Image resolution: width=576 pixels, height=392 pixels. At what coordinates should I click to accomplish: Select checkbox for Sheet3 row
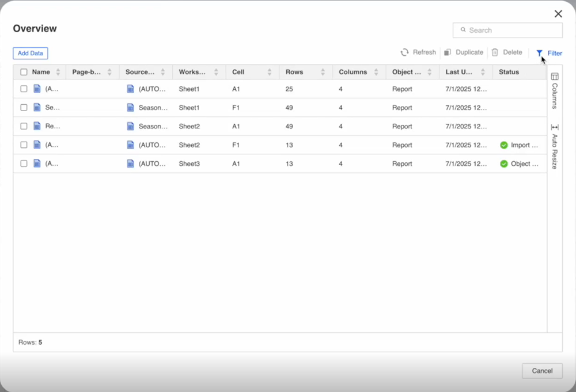tap(24, 163)
